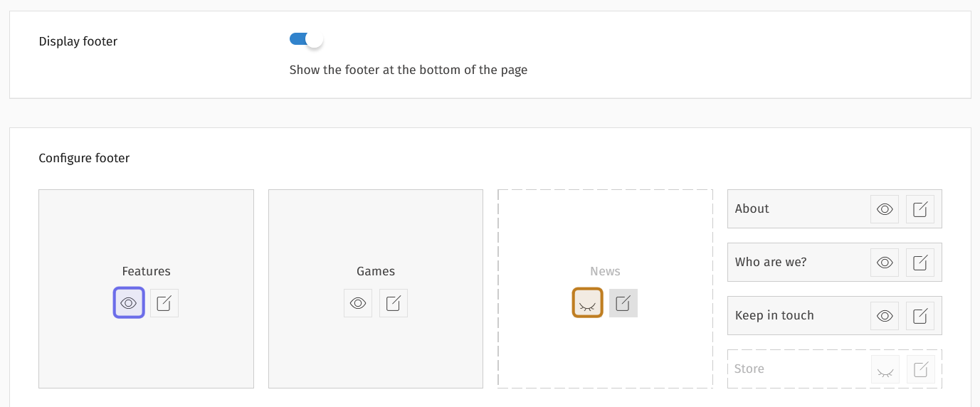Hide the About footer link

click(885, 209)
